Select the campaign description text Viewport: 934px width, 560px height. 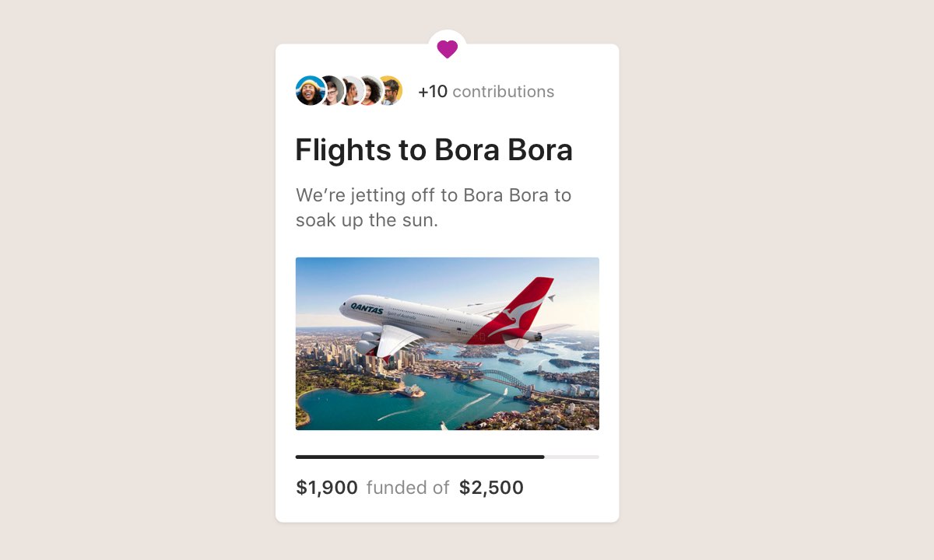point(433,208)
